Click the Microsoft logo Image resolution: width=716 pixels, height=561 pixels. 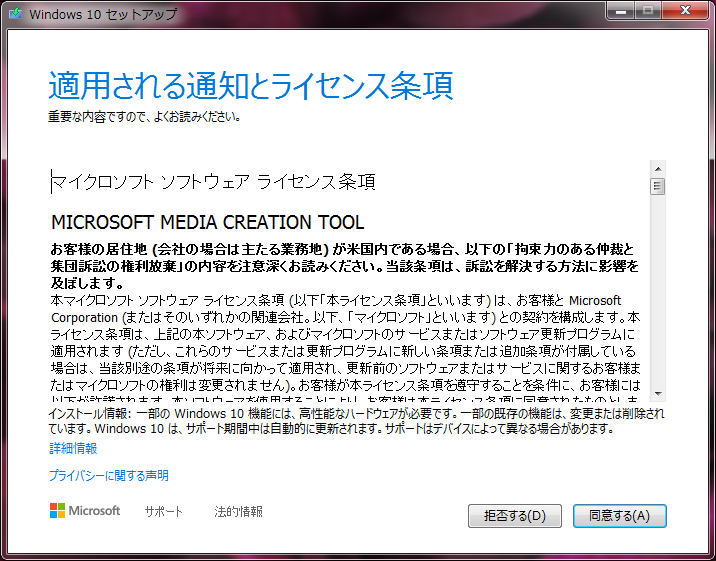pos(85,511)
